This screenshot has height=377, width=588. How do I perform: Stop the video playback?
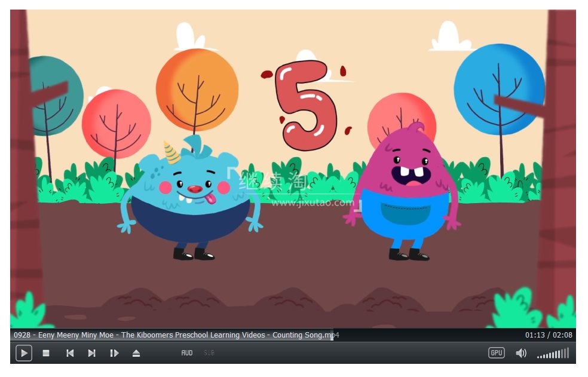click(x=46, y=353)
